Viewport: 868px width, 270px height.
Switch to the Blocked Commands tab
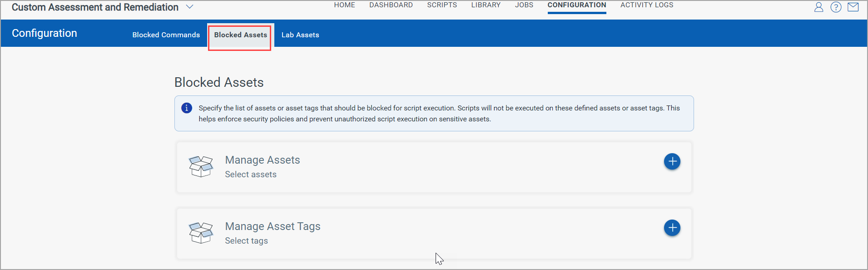pyautogui.click(x=166, y=35)
